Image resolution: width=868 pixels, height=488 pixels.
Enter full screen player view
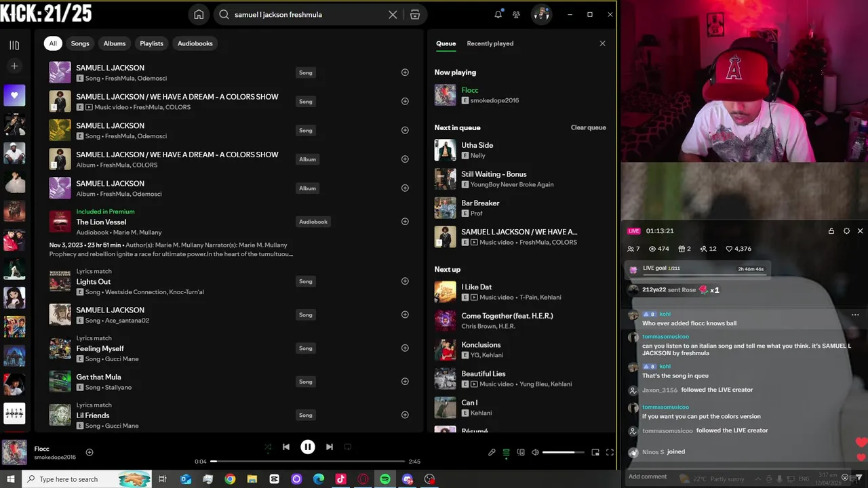[610, 452]
